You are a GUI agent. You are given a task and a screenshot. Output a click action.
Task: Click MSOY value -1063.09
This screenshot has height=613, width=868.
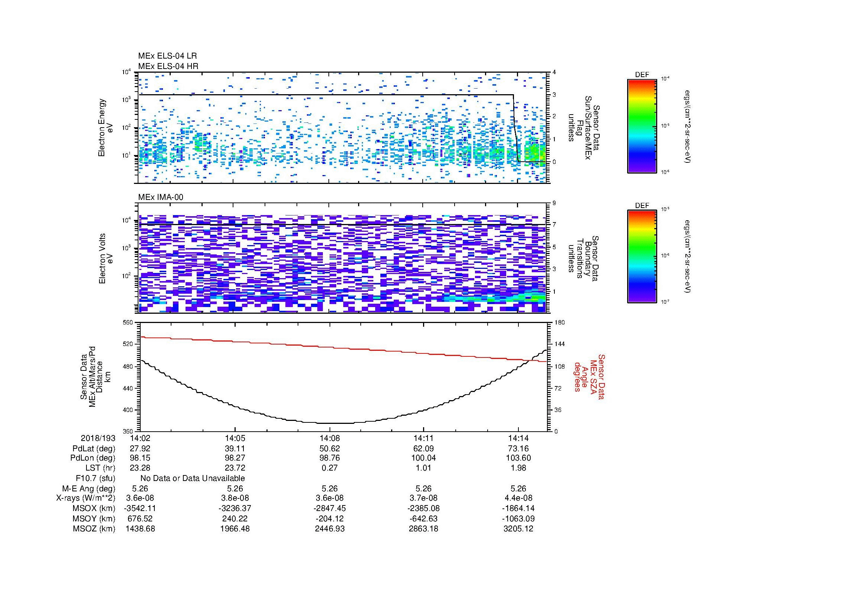[518, 518]
